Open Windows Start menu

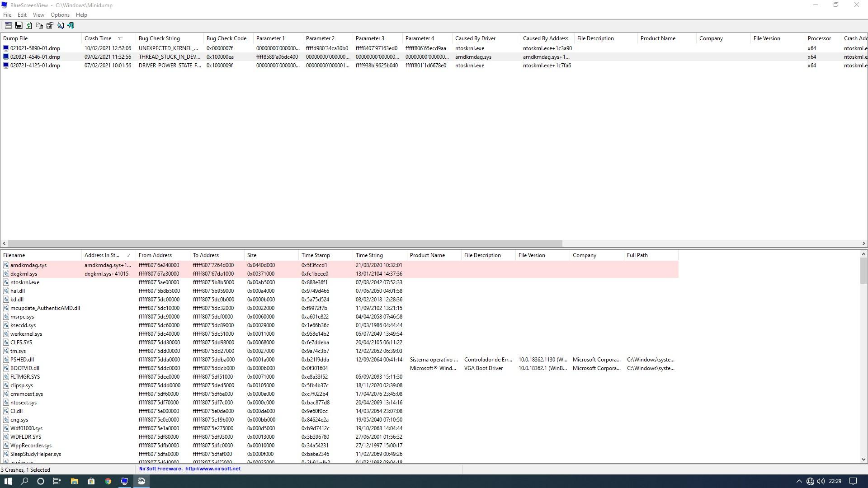coord(8,481)
